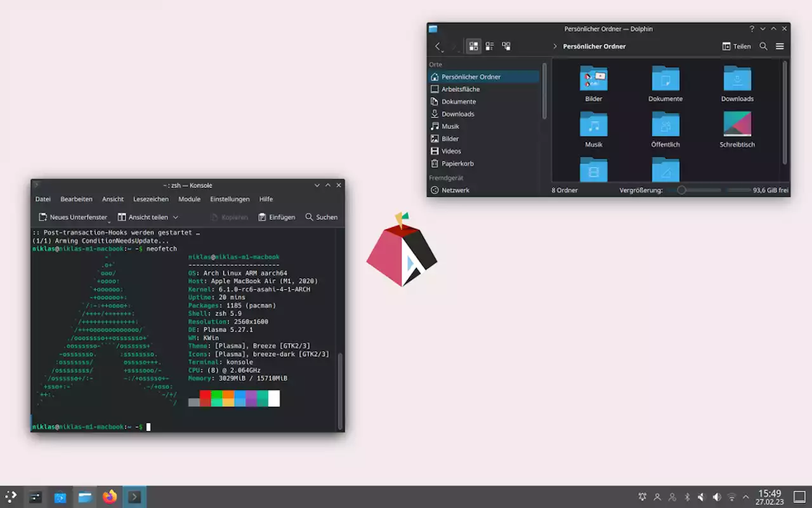
Task: Select the Downloads folder in the file view
Action: (x=737, y=84)
